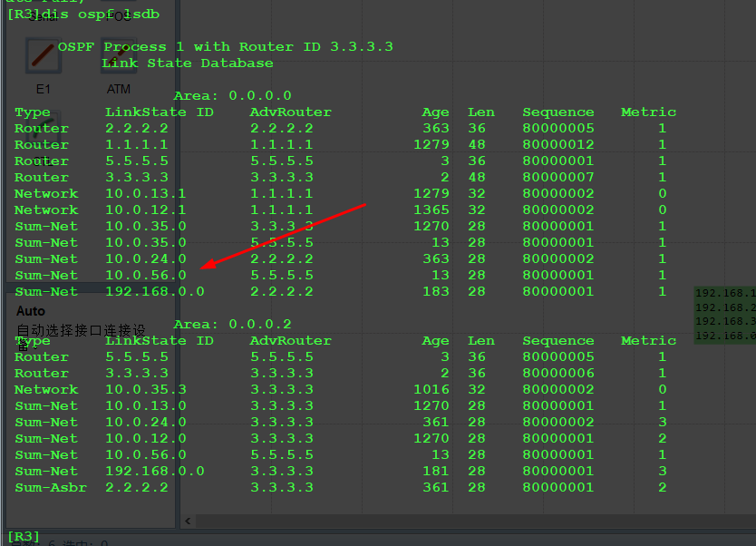The image size is (756, 546).
Task: Click the Sum-Net 10.0.13.0 entry
Action: [146, 405]
